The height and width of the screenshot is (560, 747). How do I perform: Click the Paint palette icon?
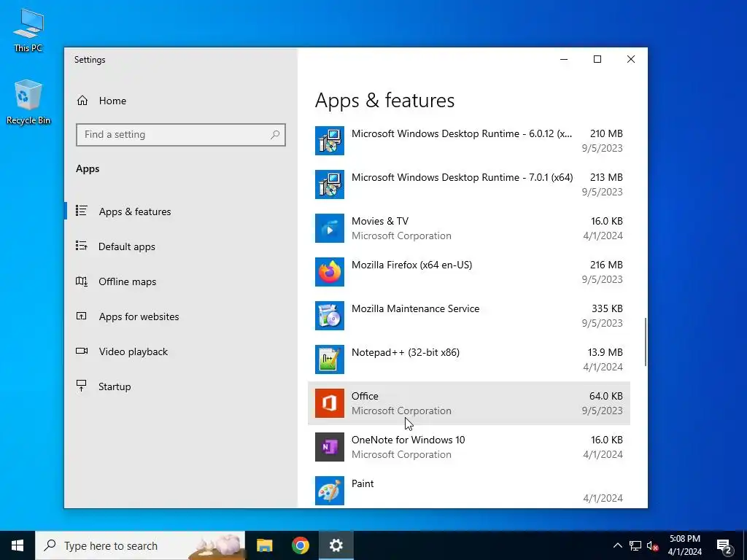[330, 491]
